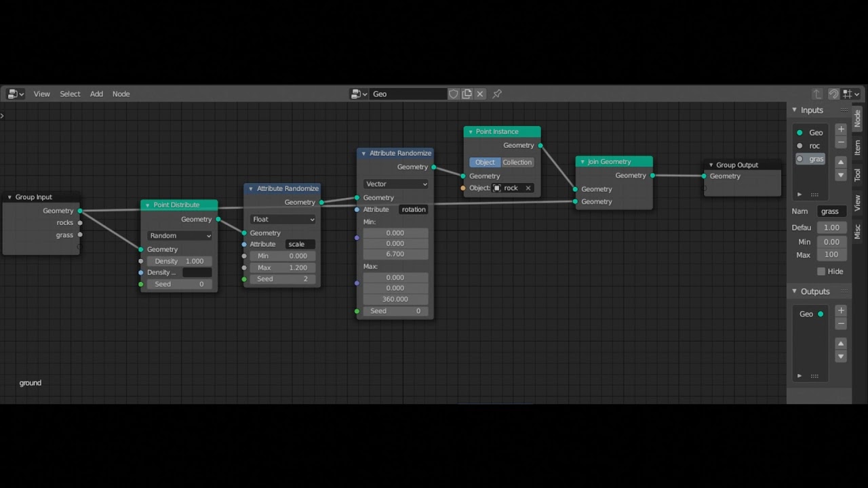Screen dimensions: 868x488
Task: Switch to the View sidebar tab
Action: pyautogui.click(x=857, y=202)
